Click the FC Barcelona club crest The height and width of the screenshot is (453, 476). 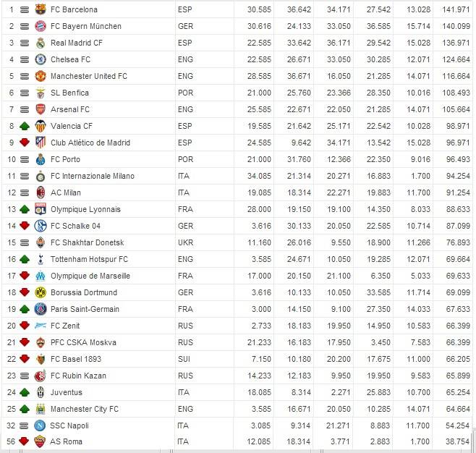40,9
